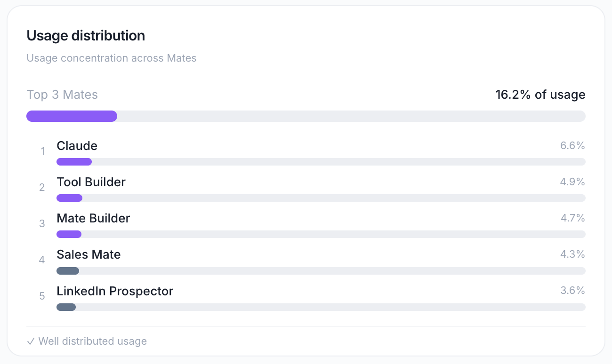This screenshot has height=364, width=612.
Task: Click Sales Mate's gray usage bar
Action: coord(68,271)
